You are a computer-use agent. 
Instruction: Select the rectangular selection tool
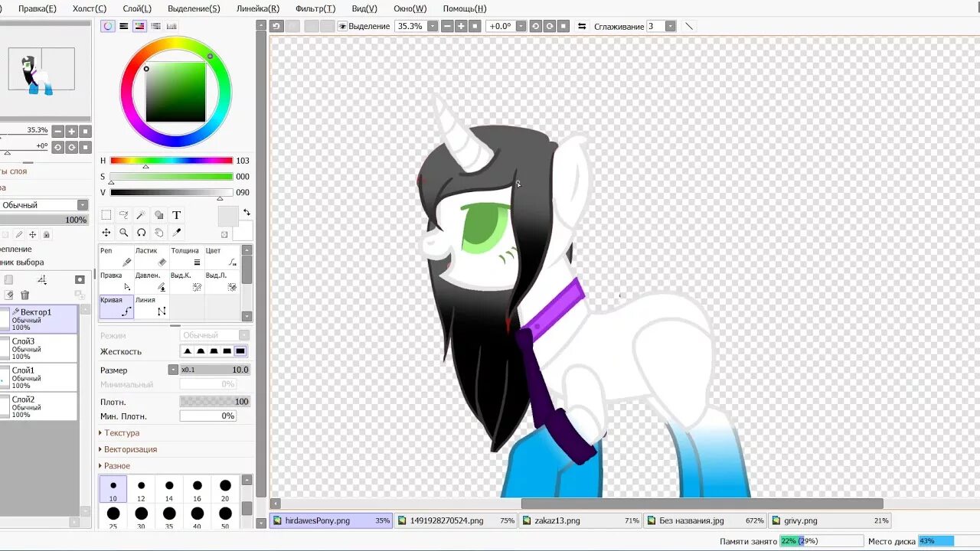tap(106, 215)
